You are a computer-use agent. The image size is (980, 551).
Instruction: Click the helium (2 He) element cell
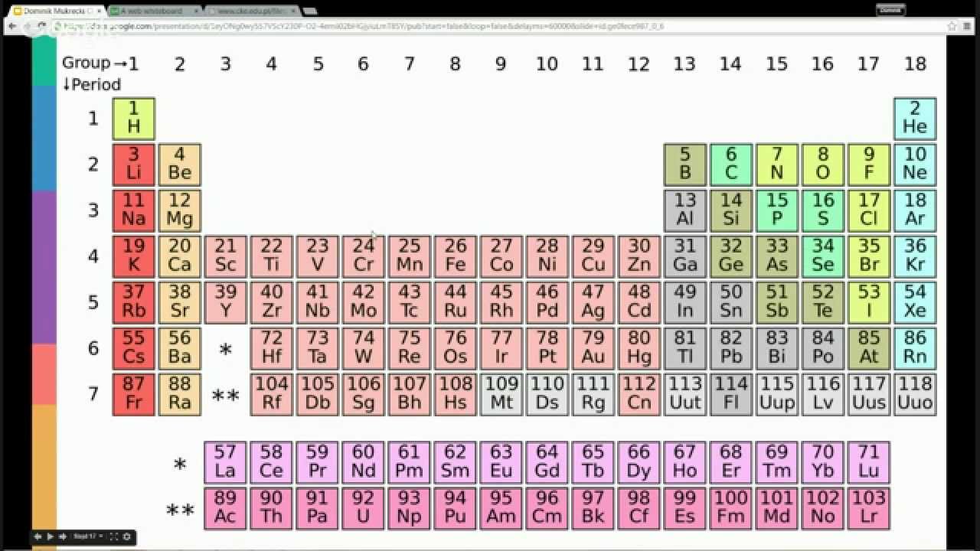(915, 119)
